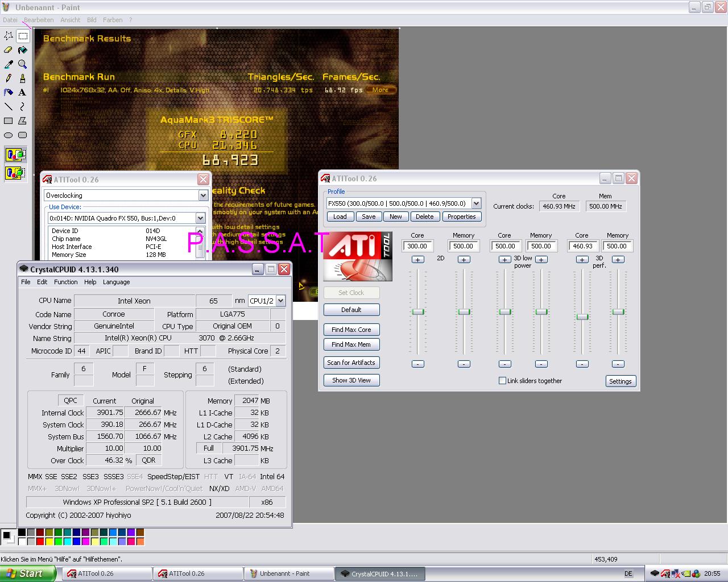728x582 pixels.
Task: Select the rectangular Select tool in Paint
Action: coord(23,36)
